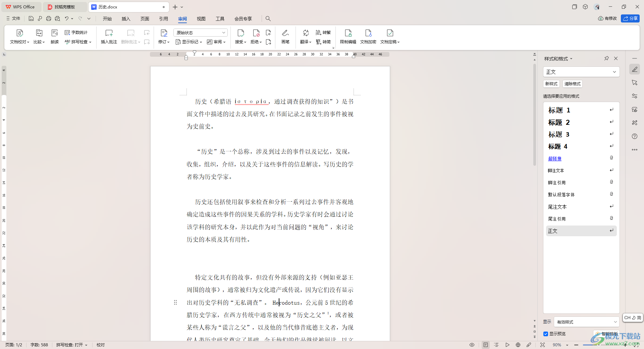The height and width of the screenshot is (349, 644).
Task: Switch to the 开始 tab
Action: tap(107, 19)
